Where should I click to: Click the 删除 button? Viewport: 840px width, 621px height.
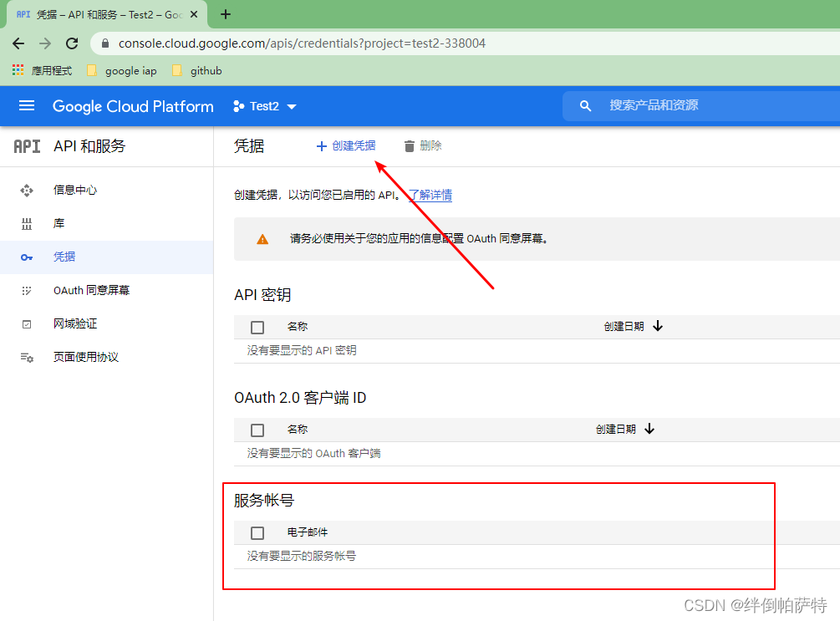click(423, 145)
